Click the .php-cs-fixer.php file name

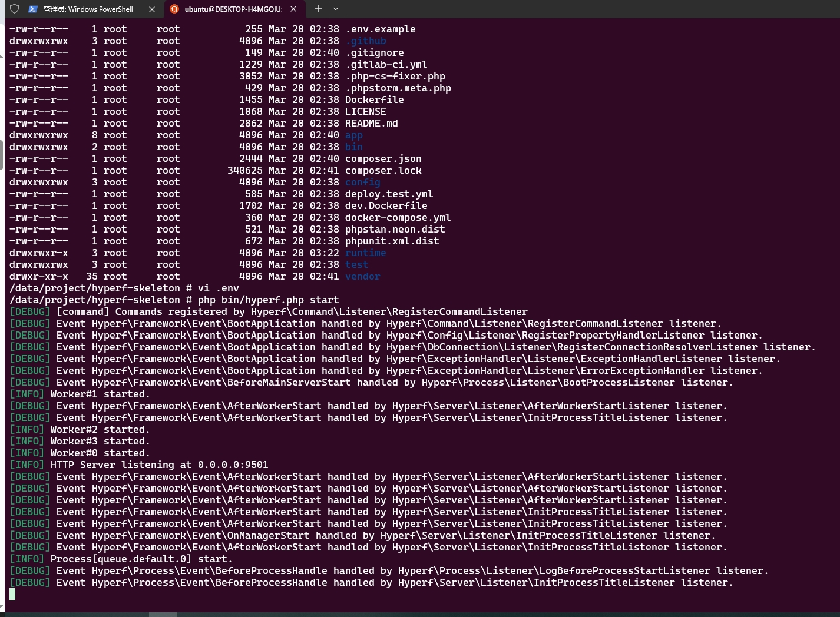pyautogui.click(x=395, y=77)
